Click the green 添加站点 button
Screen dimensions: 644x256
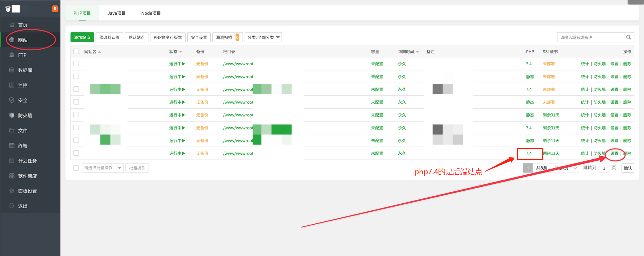pos(82,37)
